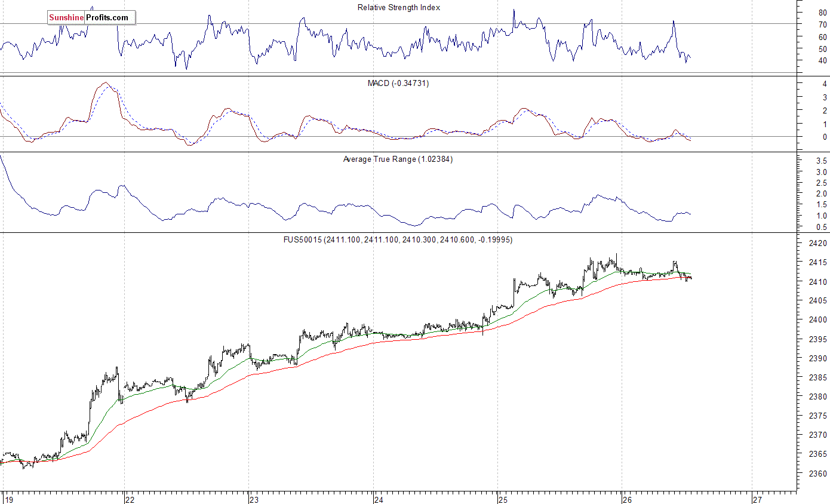Click the price axis value 2385
Screen dimensions: 830x504
coord(819,377)
